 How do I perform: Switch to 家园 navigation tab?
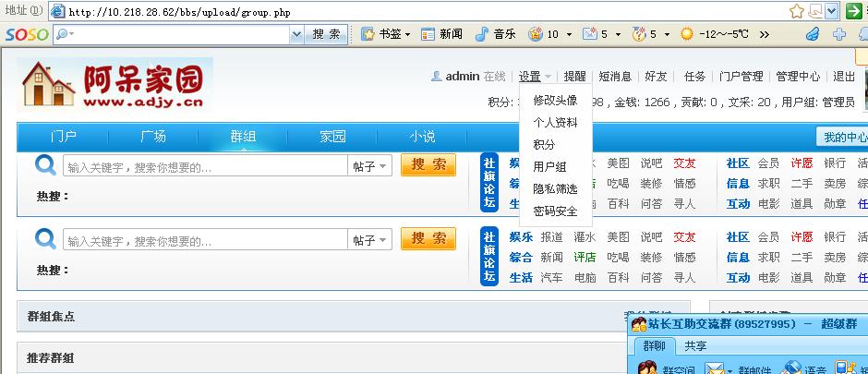coord(332,137)
